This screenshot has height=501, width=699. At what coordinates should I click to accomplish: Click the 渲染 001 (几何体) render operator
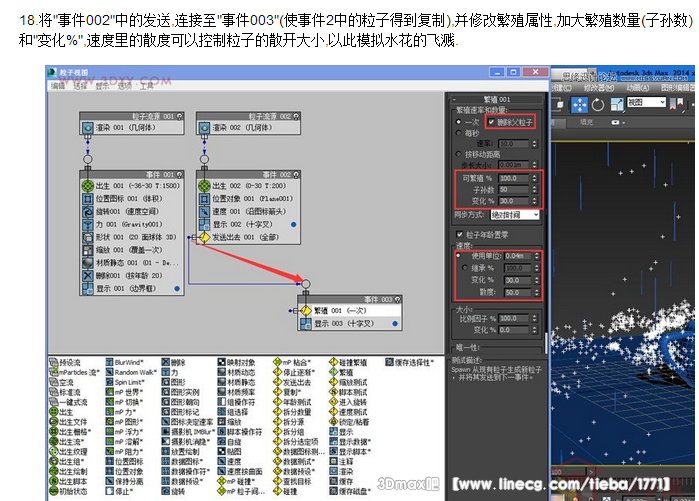click(x=132, y=127)
